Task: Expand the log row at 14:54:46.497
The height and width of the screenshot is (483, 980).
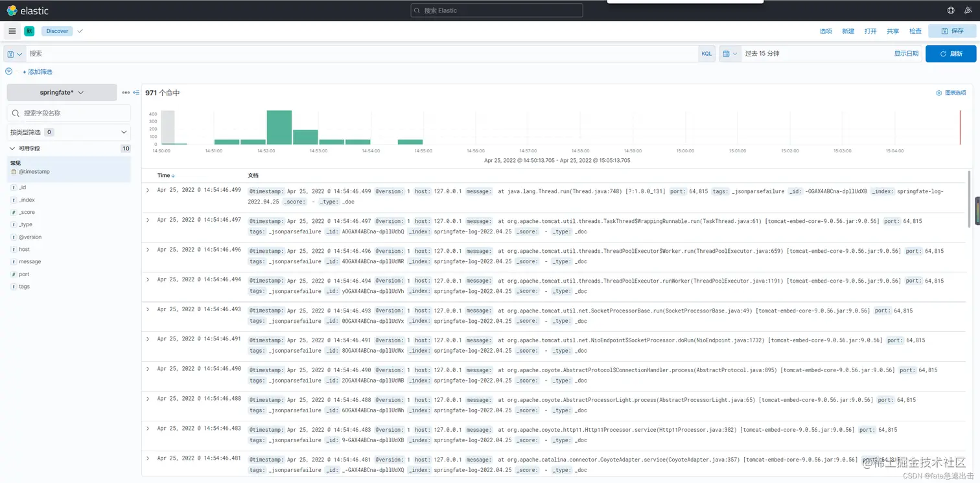Action: (x=148, y=220)
